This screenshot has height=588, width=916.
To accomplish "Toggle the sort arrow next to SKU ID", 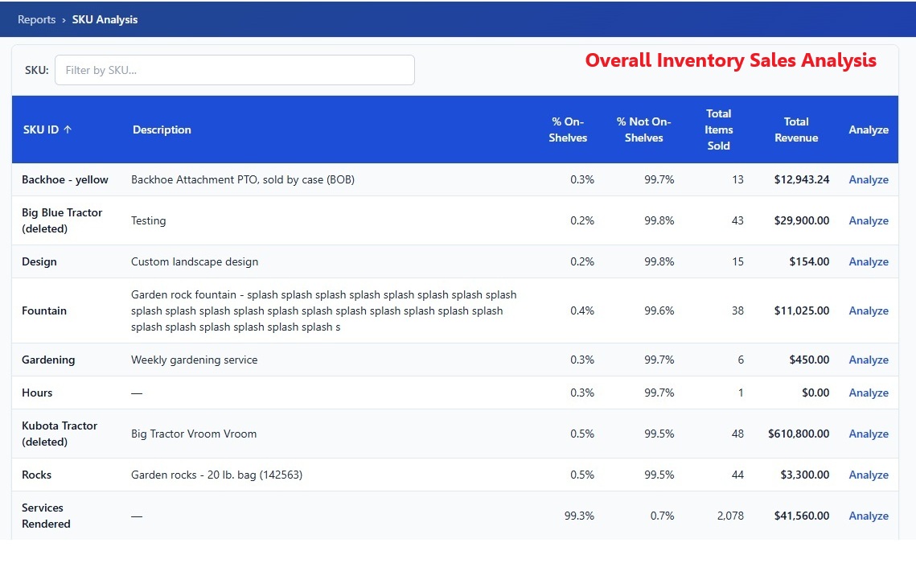I will [68, 130].
